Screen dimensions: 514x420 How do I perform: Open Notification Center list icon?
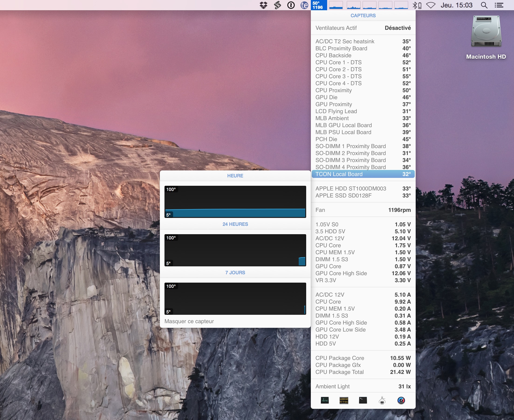(499, 5)
